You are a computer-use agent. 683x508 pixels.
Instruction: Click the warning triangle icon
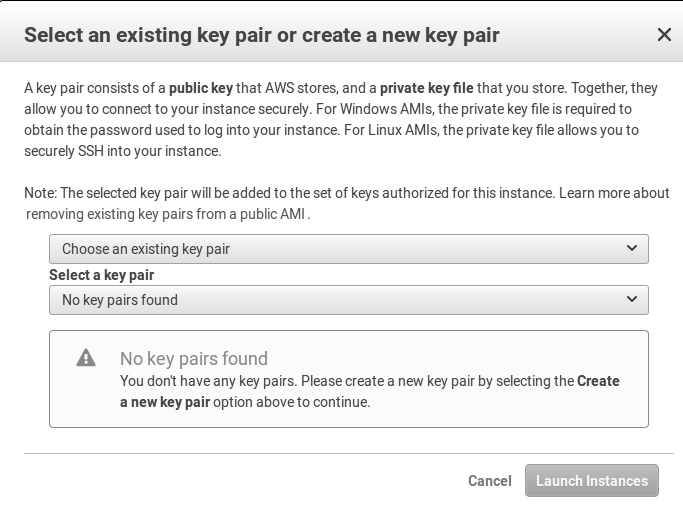click(86, 358)
